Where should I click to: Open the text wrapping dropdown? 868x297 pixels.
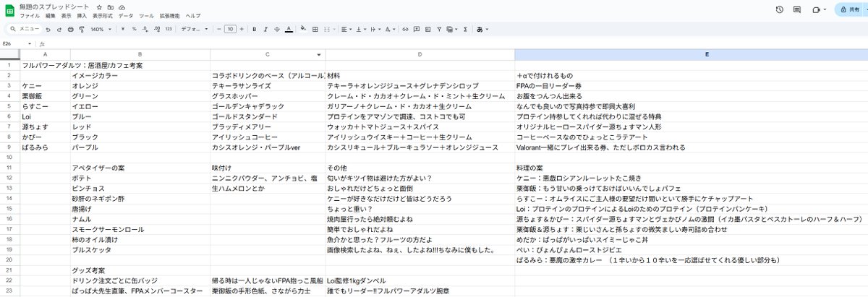click(376, 29)
